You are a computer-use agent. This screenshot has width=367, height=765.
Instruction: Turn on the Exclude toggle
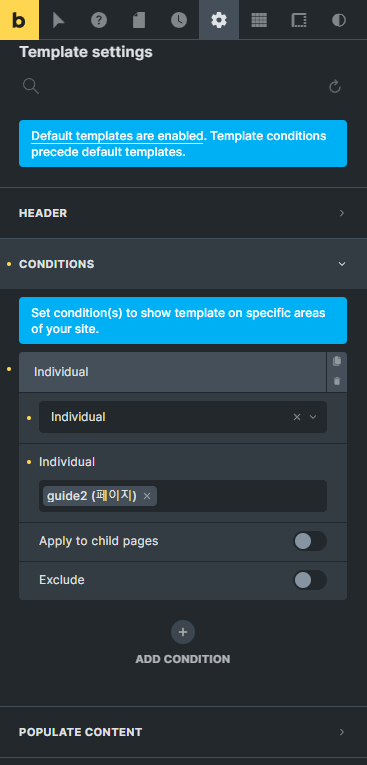tap(310, 580)
